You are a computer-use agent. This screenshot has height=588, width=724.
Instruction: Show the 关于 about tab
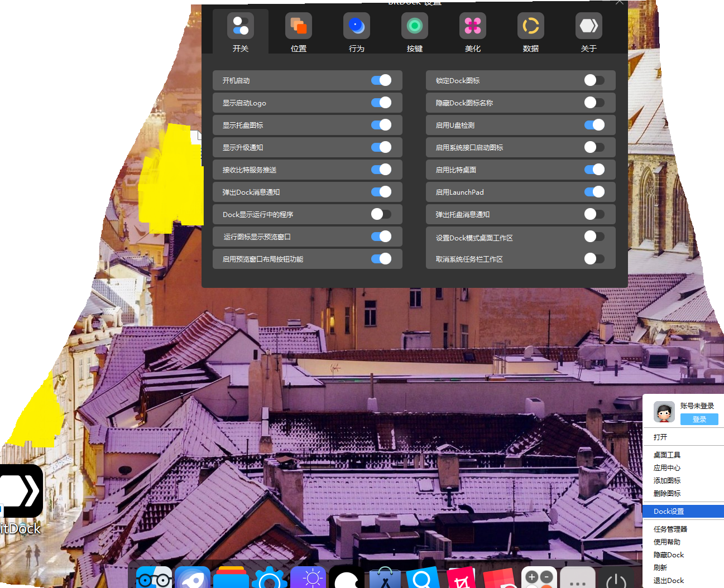pyautogui.click(x=589, y=32)
